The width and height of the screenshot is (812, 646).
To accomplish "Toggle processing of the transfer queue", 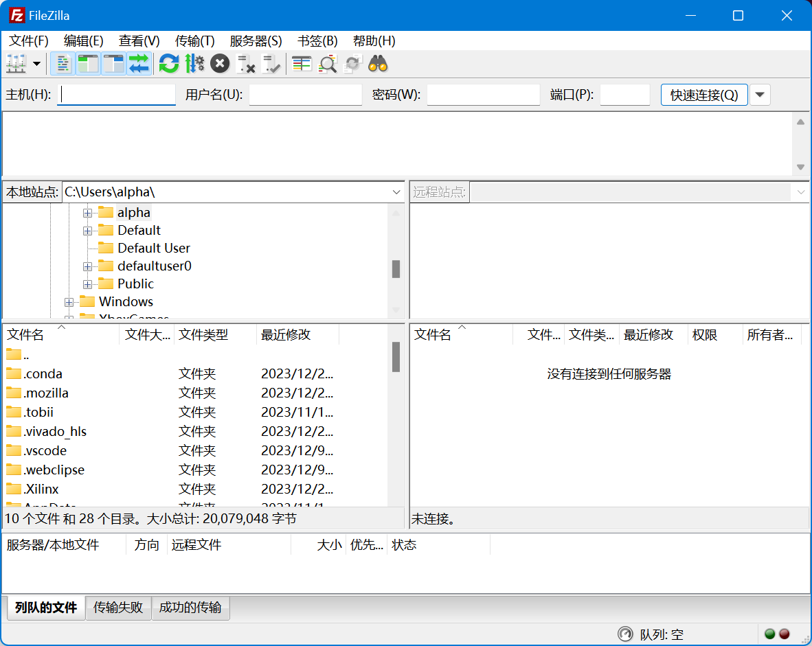I will click(x=194, y=64).
